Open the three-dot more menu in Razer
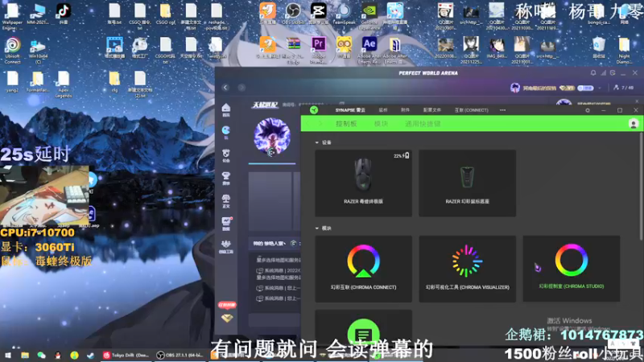This screenshot has width=644, height=362. coord(502,110)
